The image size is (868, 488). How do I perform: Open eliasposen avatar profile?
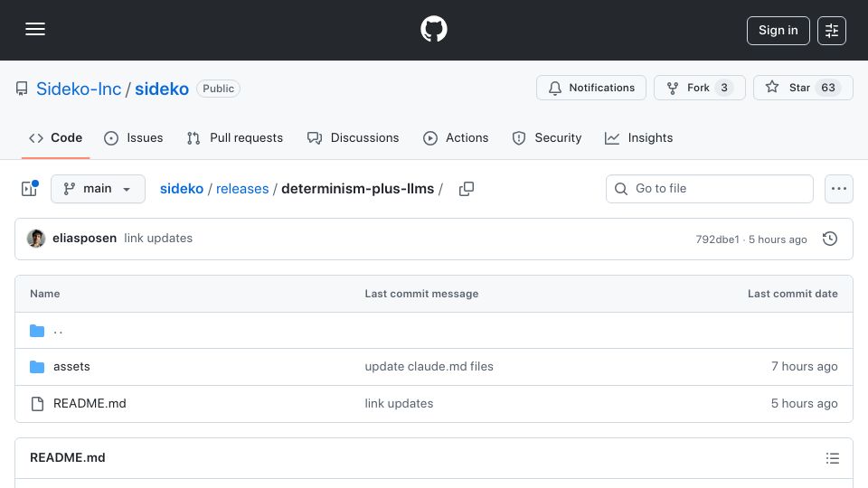tap(36, 239)
